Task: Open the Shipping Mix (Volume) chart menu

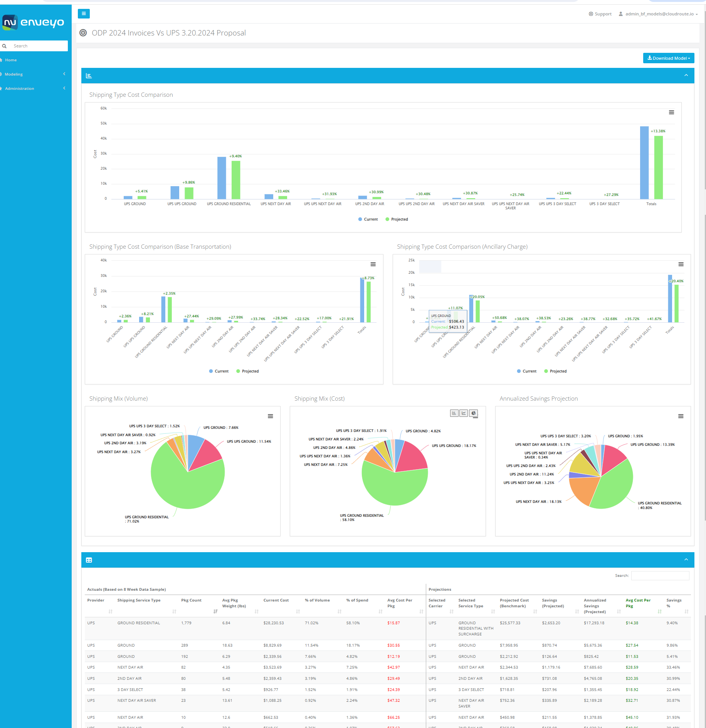Action: coord(270,416)
